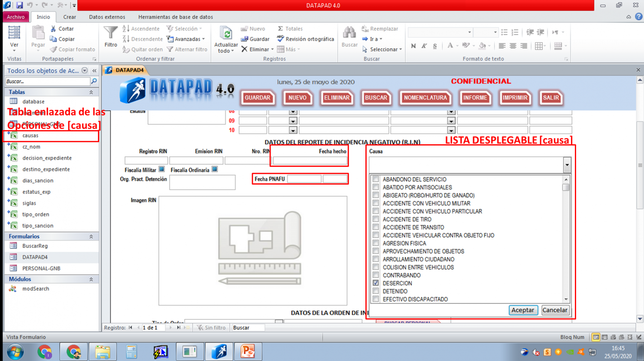The image size is (644, 361).
Task: Click the INFORME button
Action: (x=475, y=98)
